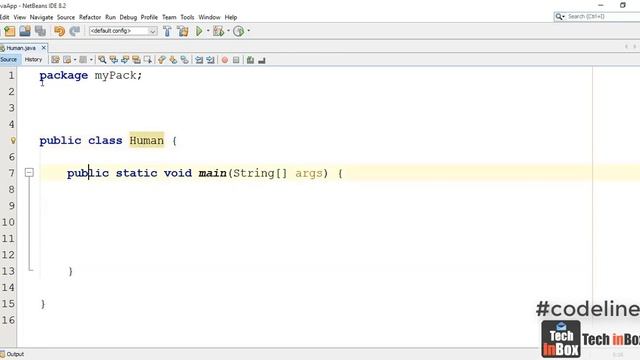
Task: Toggle Rectangular Selection mode
Action: (148, 60)
